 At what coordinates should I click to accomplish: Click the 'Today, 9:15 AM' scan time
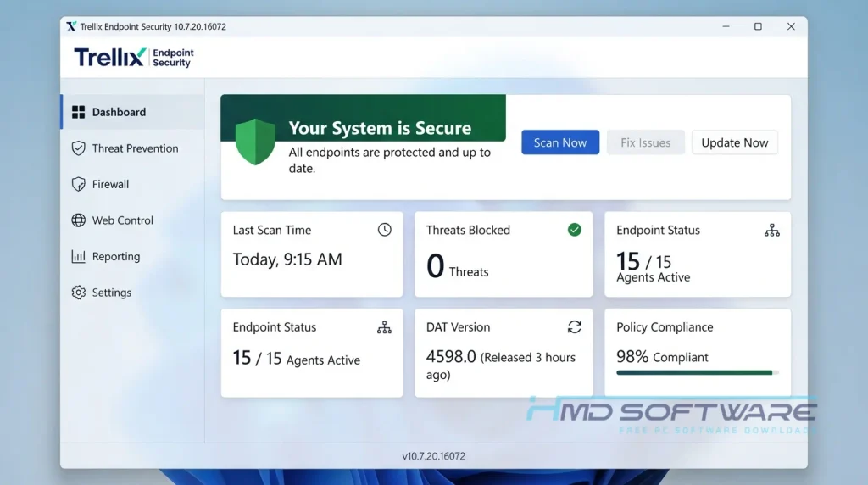(x=287, y=259)
